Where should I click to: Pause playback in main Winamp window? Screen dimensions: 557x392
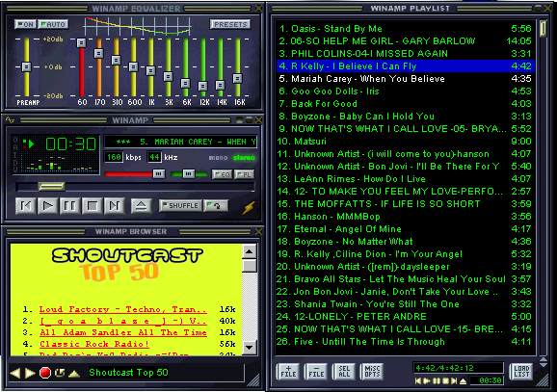[x=69, y=205]
